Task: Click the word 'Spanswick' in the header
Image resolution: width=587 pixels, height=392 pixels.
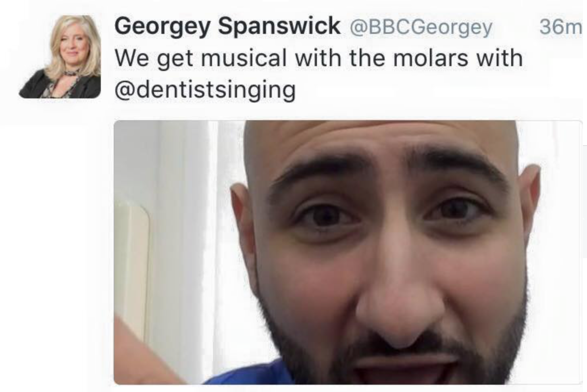Action: click(279, 26)
